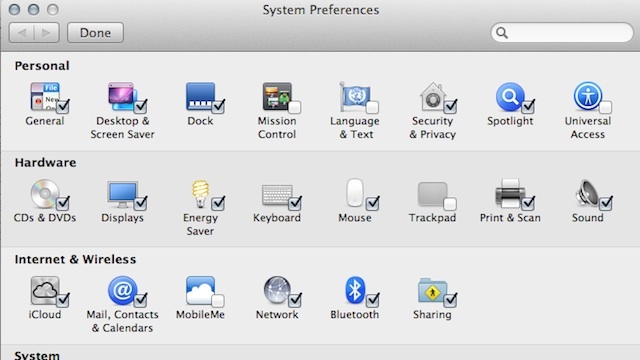Click the search magnifier glass icon
640x360 pixels.
coord(502,33)
